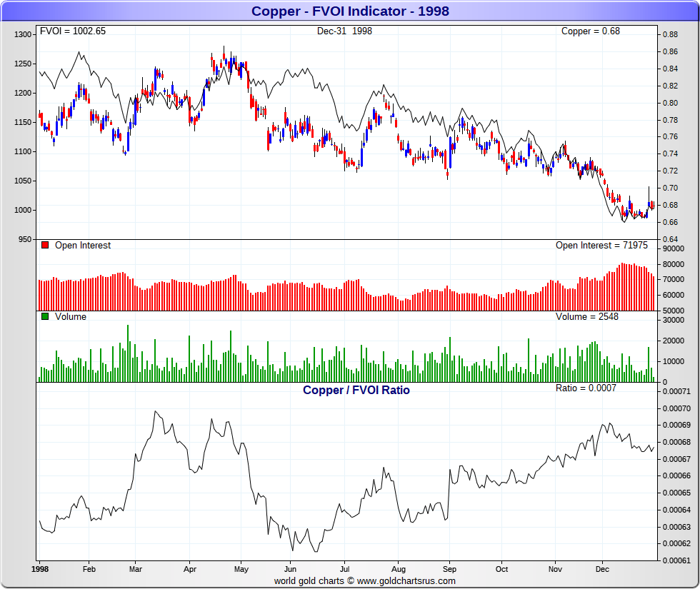Click the 1300 tick on the FVOI axis
This screenshot has width=700, height=589.
[x=22, y=34]
